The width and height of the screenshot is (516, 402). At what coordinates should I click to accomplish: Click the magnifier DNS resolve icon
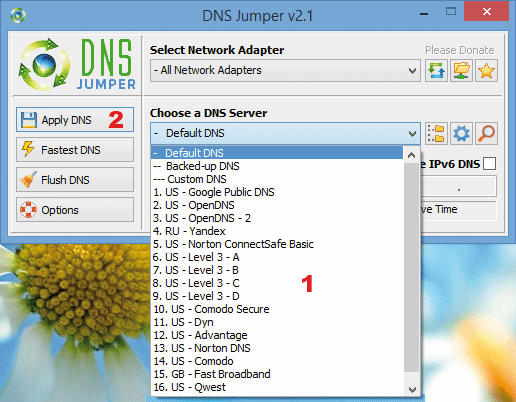486,133
